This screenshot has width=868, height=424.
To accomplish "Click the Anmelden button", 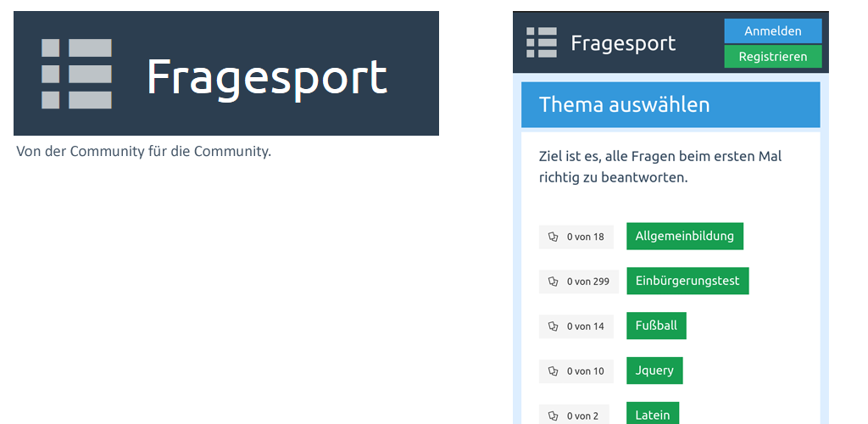I will [x=773, y=31].
